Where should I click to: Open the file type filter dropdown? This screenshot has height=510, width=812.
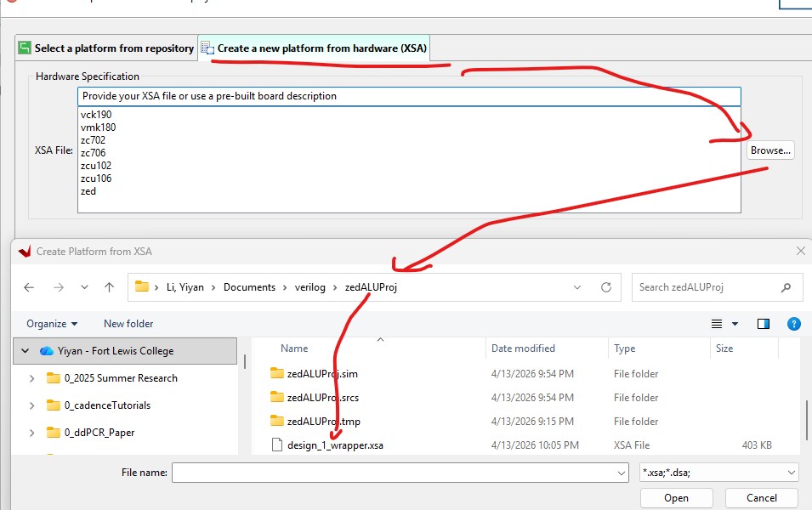(718, 473)
